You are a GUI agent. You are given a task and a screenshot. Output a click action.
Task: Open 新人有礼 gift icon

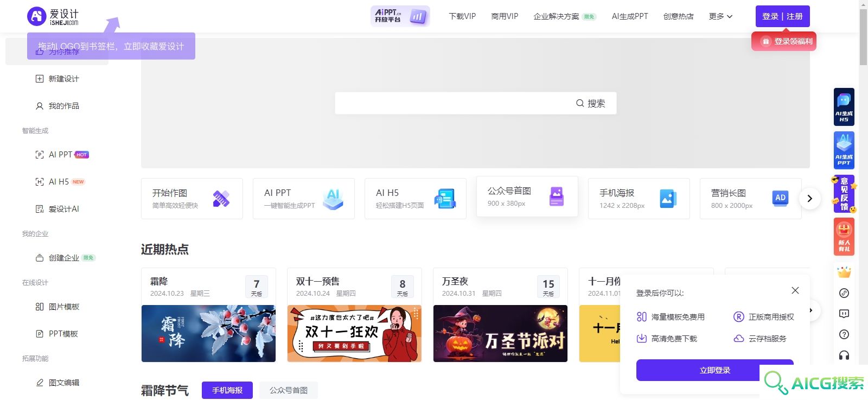click(844, 237)
